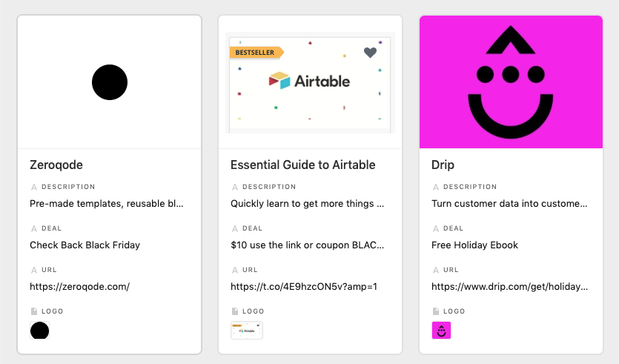
Task: Open the Airtable logo attachment thumbnail
Action: pyautogui.click(x=247, y=331)
